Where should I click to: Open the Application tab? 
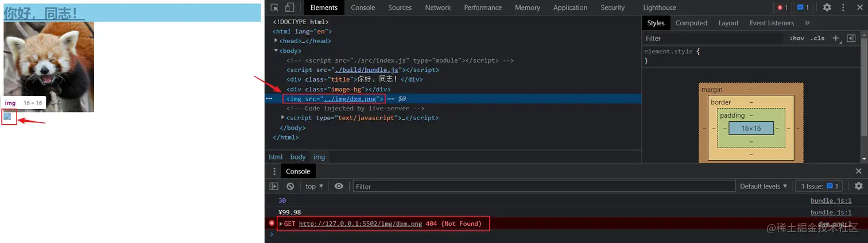pyautogui.click(x=570, y=7)
